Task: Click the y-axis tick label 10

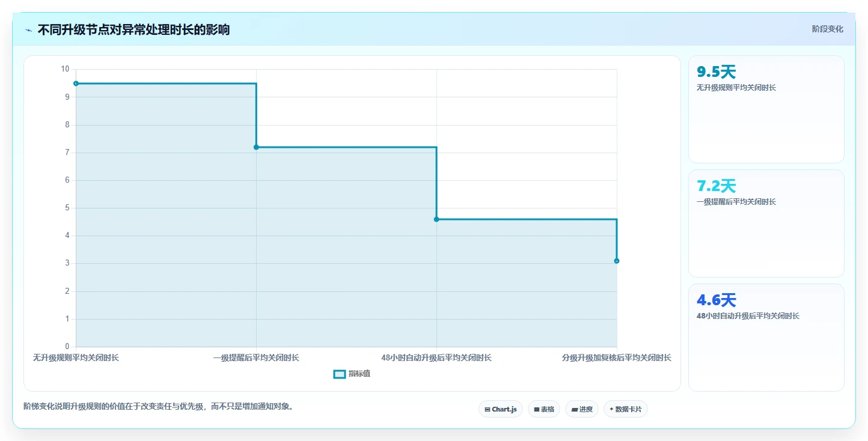Action: 66,69
